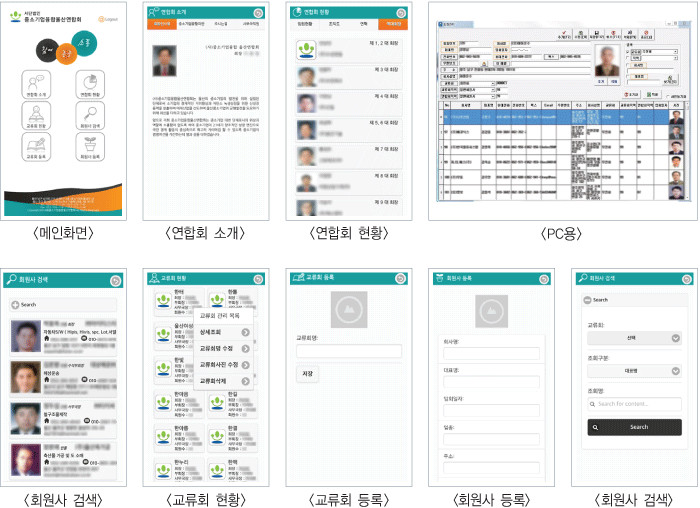Click vertical scrollbar of PC member table
Viewport: 700px width, 508px height.
coord(688,151)
